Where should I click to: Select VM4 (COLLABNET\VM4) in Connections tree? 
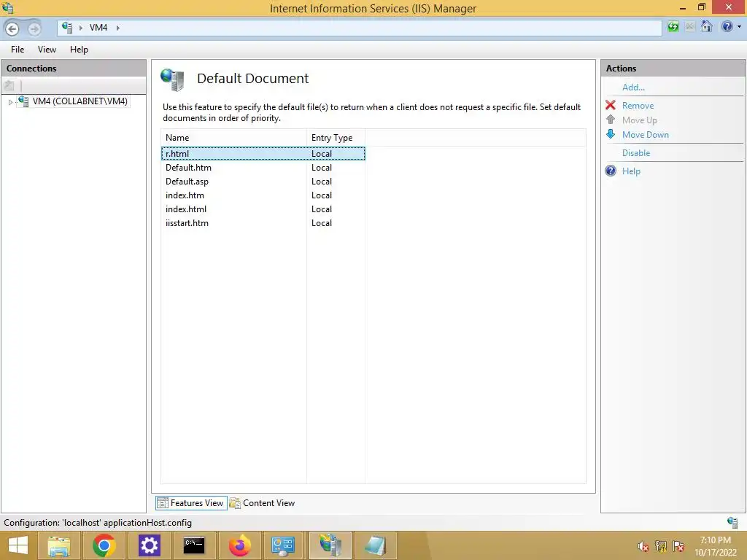click(80, 101)
